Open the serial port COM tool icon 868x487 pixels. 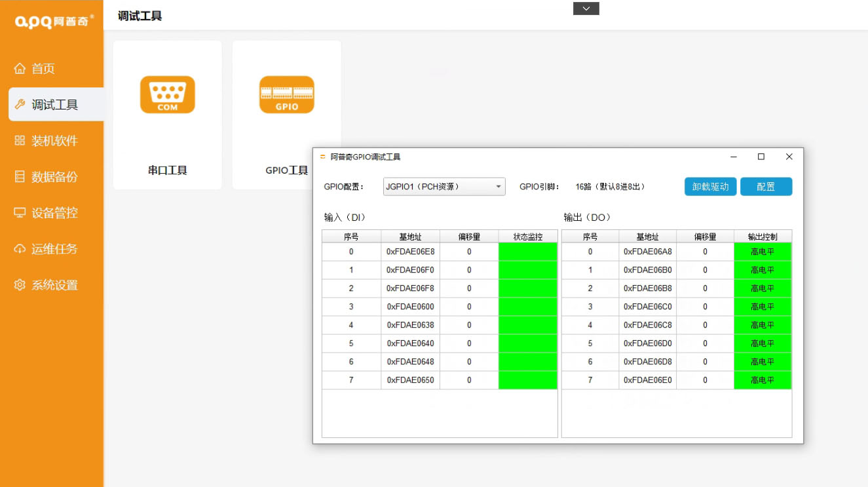(167, 95)
